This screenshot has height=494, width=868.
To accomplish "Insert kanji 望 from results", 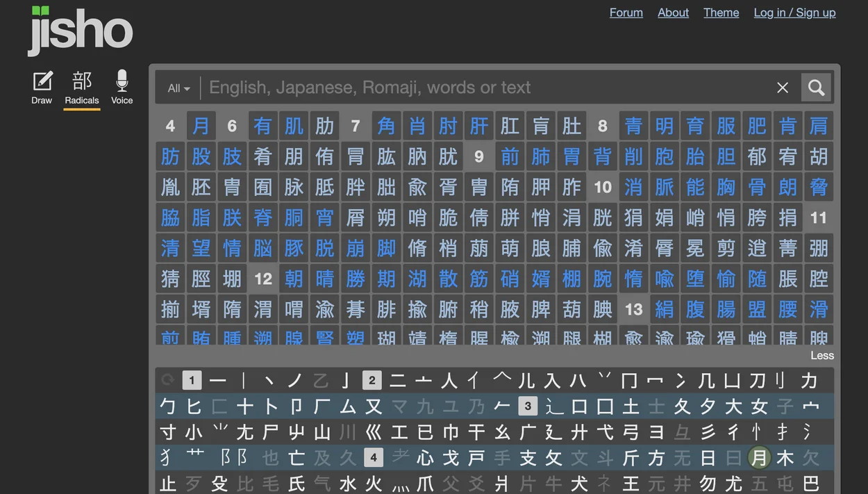I will pos(201,248).
